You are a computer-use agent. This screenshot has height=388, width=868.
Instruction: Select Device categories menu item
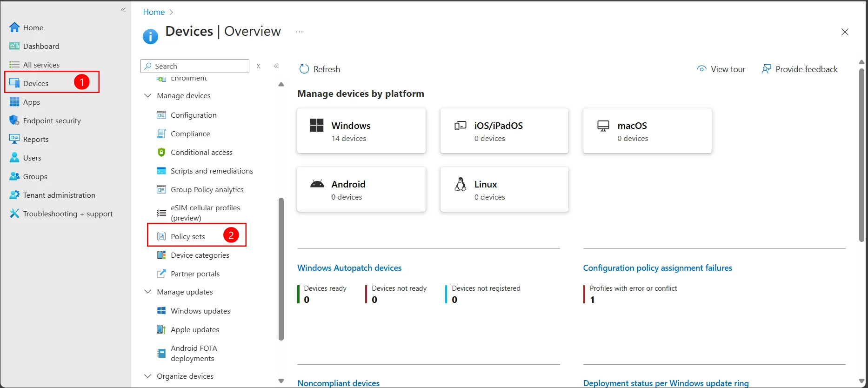click(x=200, y=255)
